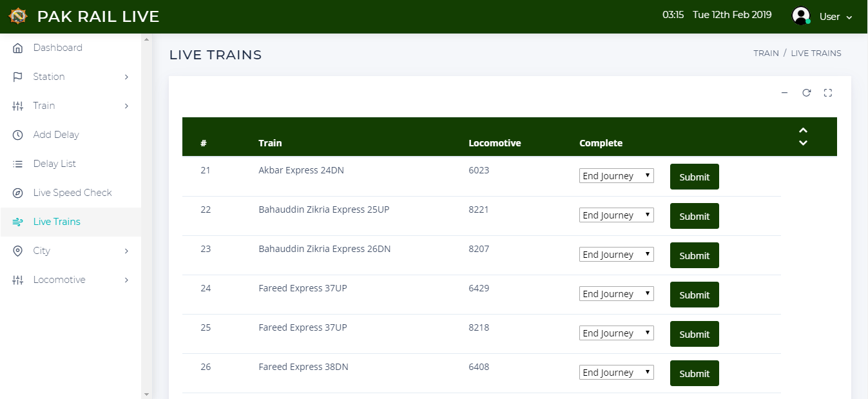Open the Live Trains menu item
This screenshot has height=399, width=868.
pos(57,222)
